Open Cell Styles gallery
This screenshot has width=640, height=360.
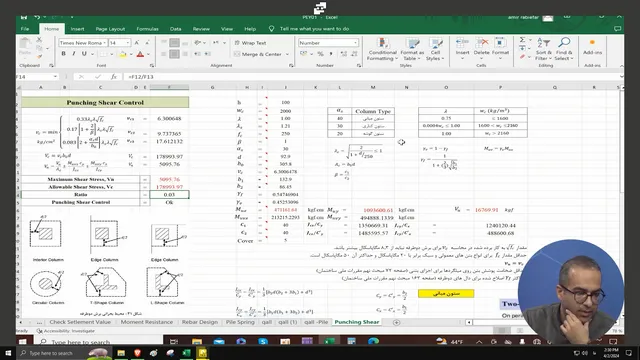(x=436, y=49)
